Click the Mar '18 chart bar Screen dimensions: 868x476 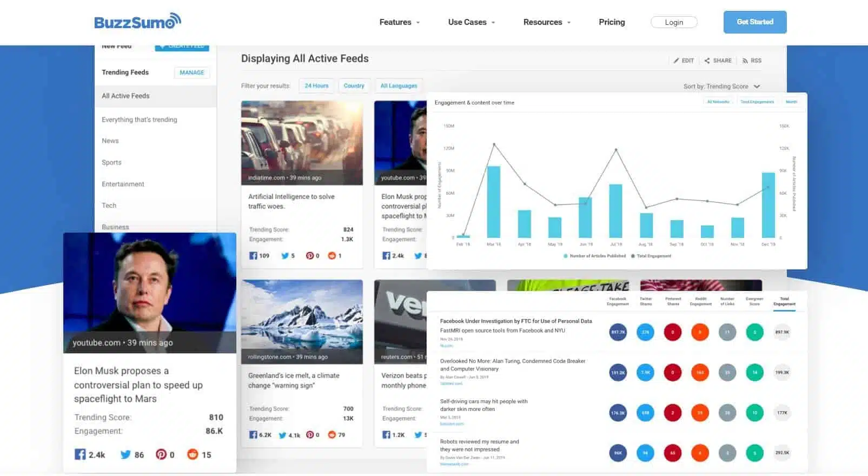pos(493,202)
